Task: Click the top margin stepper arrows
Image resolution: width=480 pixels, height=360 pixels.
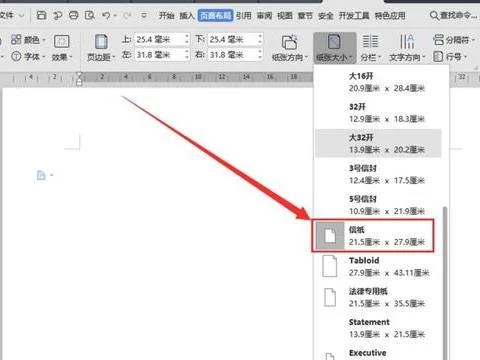Action: coord(187,40)
